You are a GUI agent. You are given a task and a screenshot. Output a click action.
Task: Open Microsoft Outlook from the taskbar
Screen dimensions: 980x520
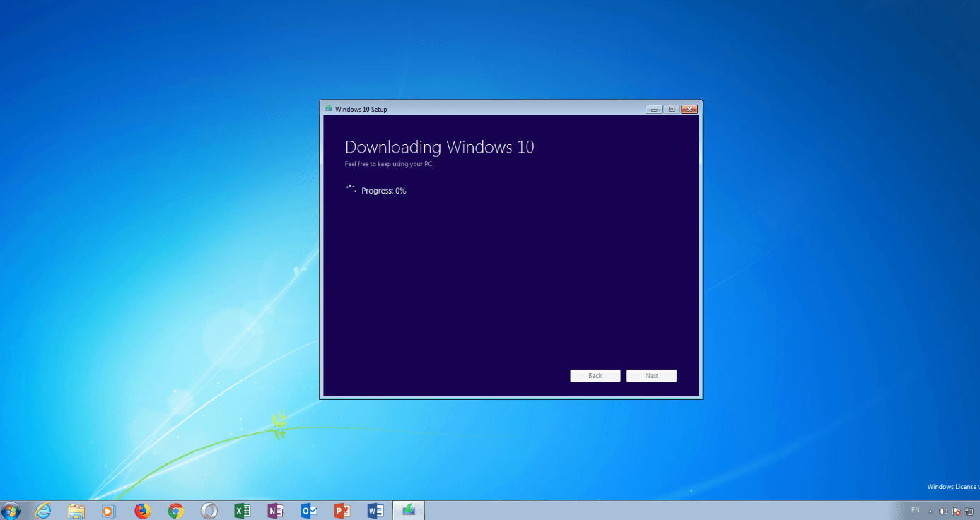pos(309,510)
